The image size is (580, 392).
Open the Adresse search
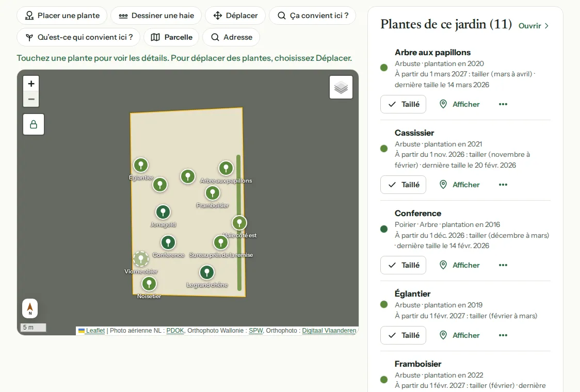(x=231, y=37)
